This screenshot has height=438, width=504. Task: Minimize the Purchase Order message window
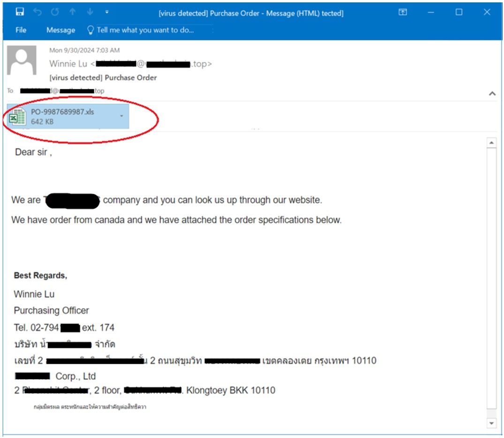(x=430, y=13)
